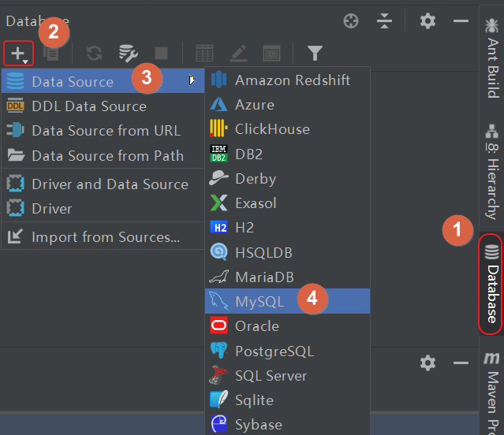Open the New (plus) dropdown button
The height and width of the screenshot is (435, 504).
pyautogui.click(x=19, y=54)
